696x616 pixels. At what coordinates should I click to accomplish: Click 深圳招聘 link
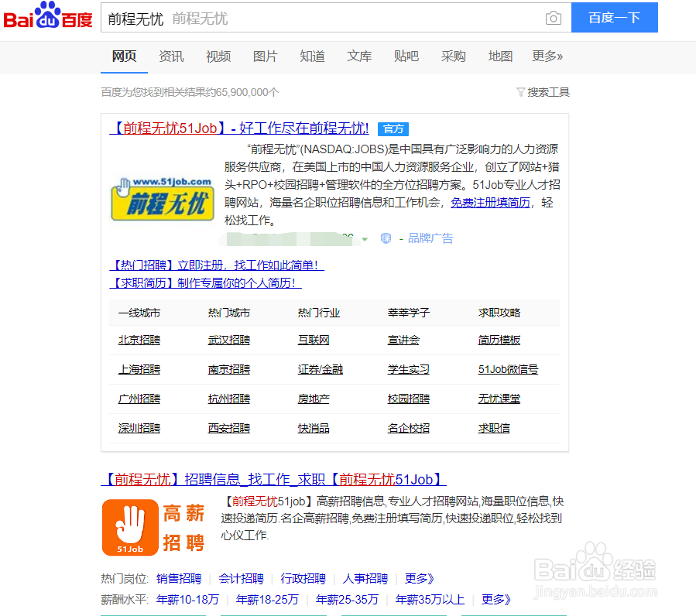click(x=139, y=428)
